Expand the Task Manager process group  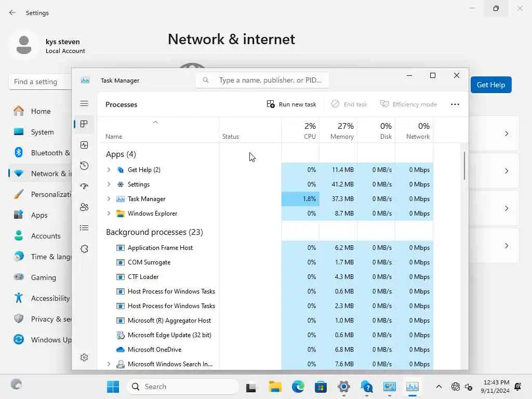point(109,199)
